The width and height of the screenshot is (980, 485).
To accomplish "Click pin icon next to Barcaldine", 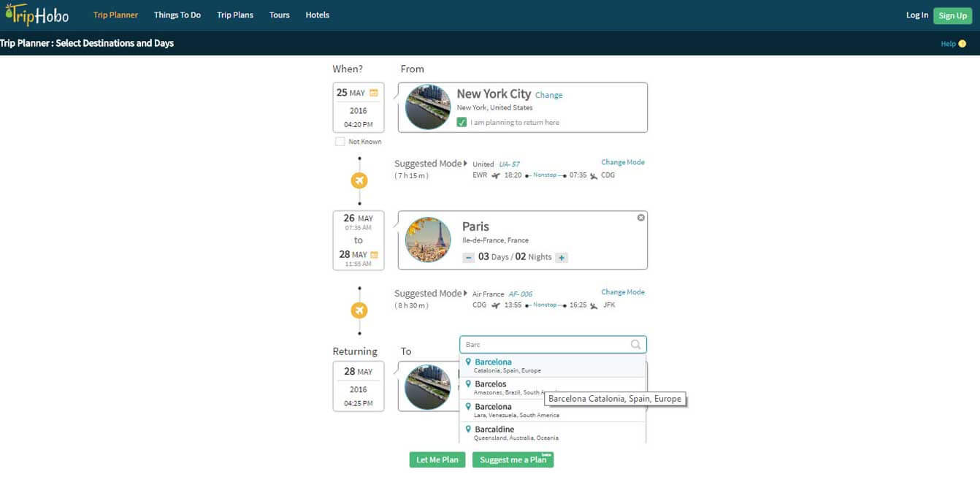I will 468,429.
